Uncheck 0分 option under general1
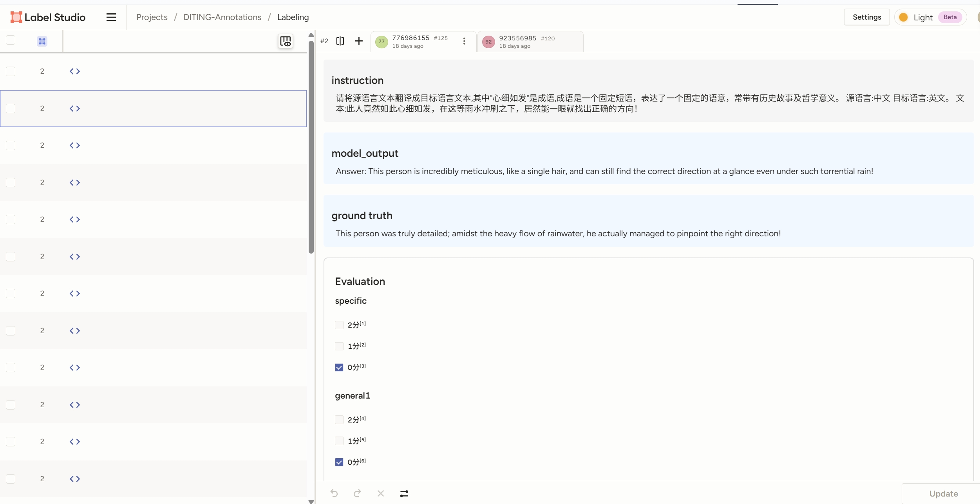980x504 pixels. pos(339,462)
